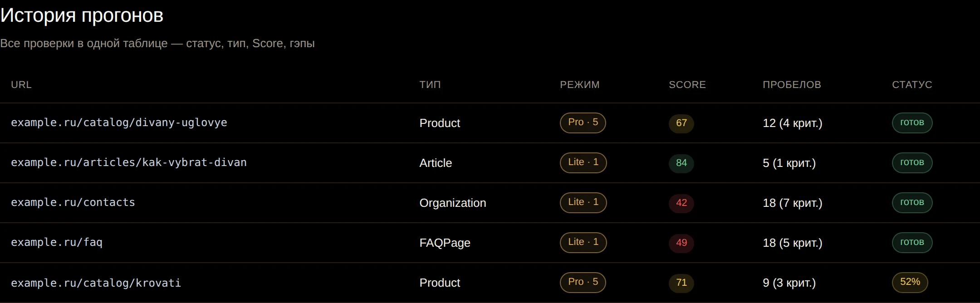
Task: Select the example.ru/contacts URL
Action: (x=73, y=202)
